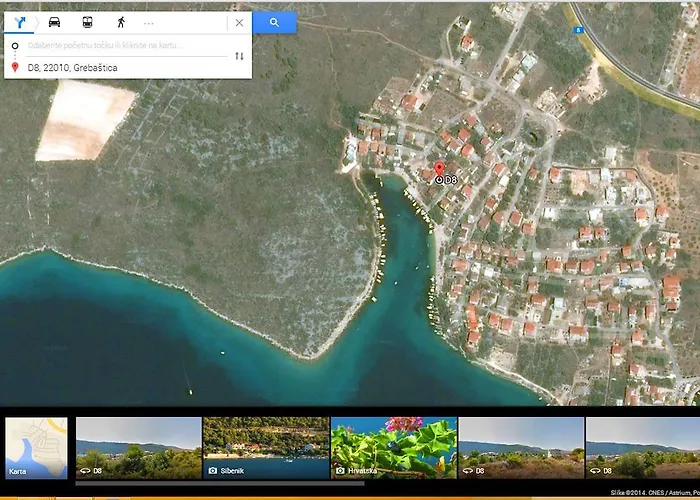Select driving travel mode car icon
This screenshot has height=500, width=700.
(54, 22)
